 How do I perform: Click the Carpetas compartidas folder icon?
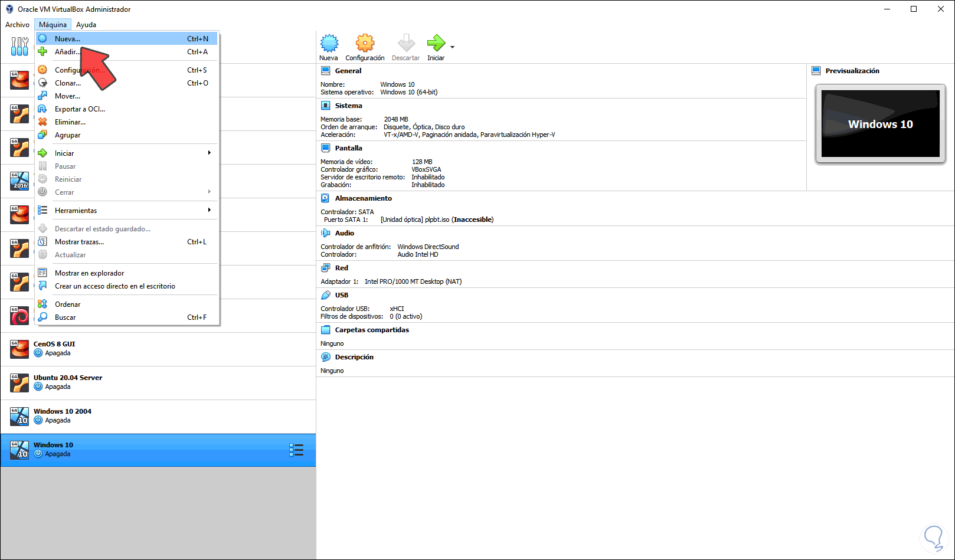[325, 330]
